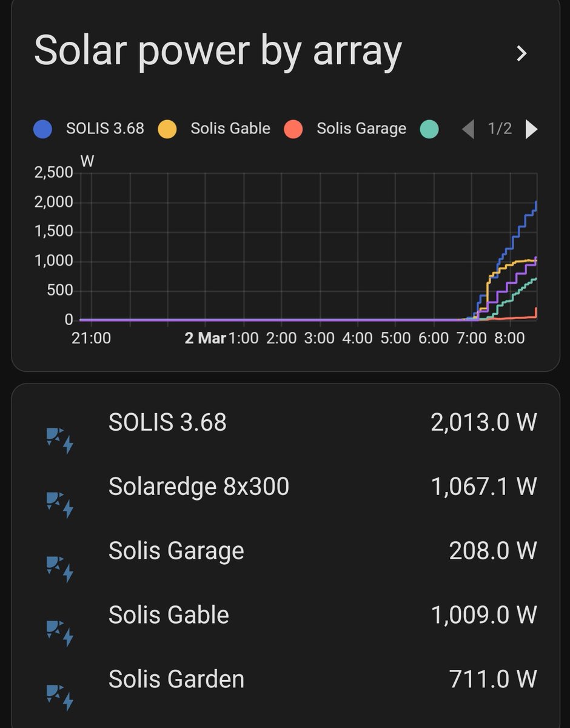The height and width of the screenshot is (728, 570).
Task: Click the Solis Garden power sensor icon
Action: pos(60,696)
